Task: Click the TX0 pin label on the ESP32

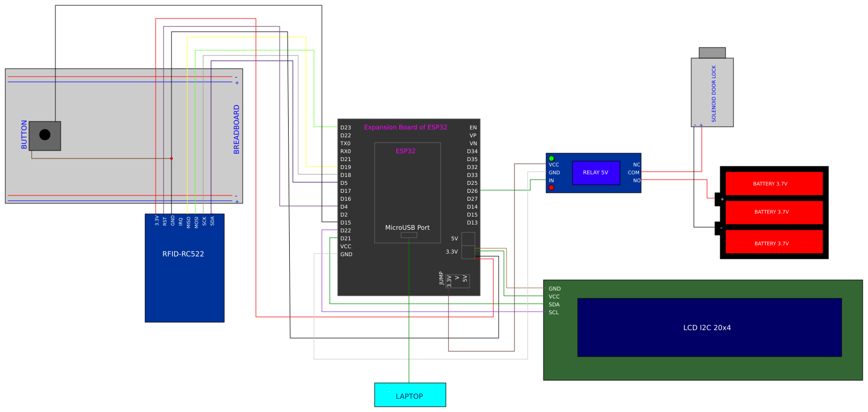Action: (346, 144)
